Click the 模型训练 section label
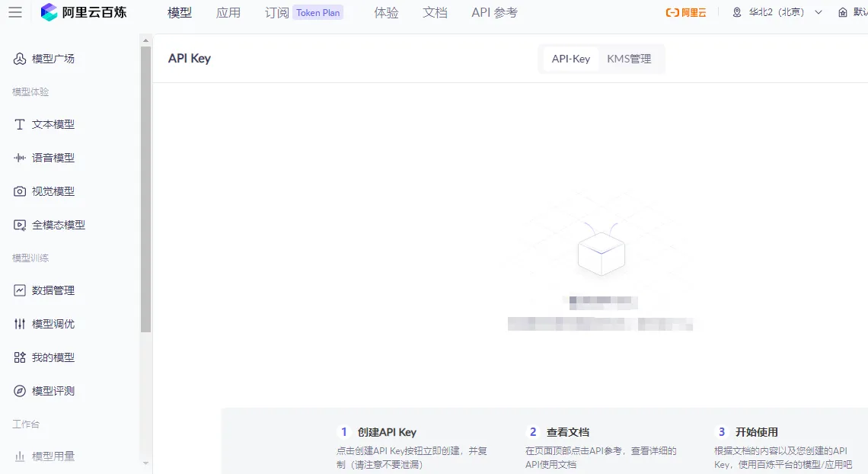This screenshot has width=868, height=474. coord(30,258)
